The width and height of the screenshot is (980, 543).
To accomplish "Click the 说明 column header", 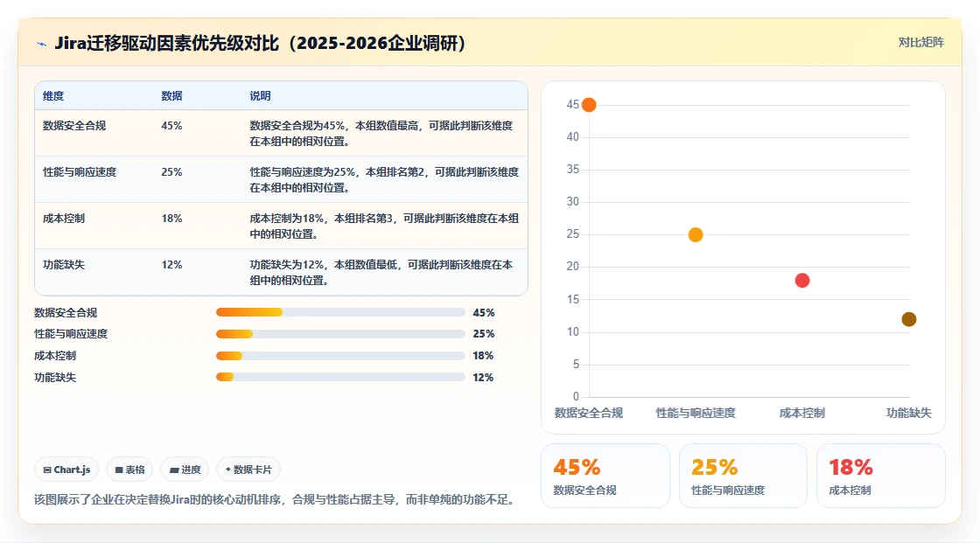I will 260,95.
